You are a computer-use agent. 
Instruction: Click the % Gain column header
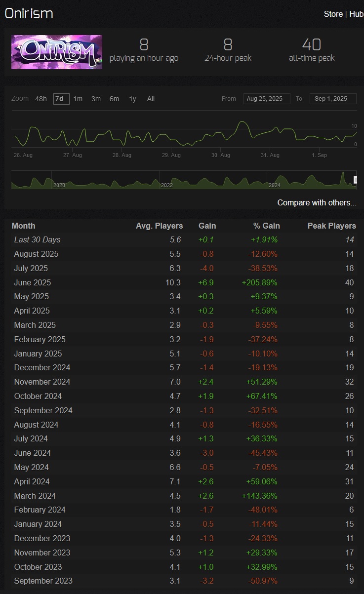pyautogui.click(x=267, y=226)
